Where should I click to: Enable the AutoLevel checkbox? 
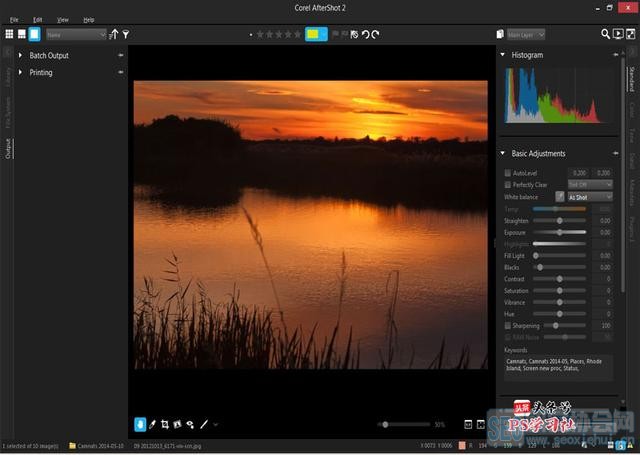coord(507,173)
